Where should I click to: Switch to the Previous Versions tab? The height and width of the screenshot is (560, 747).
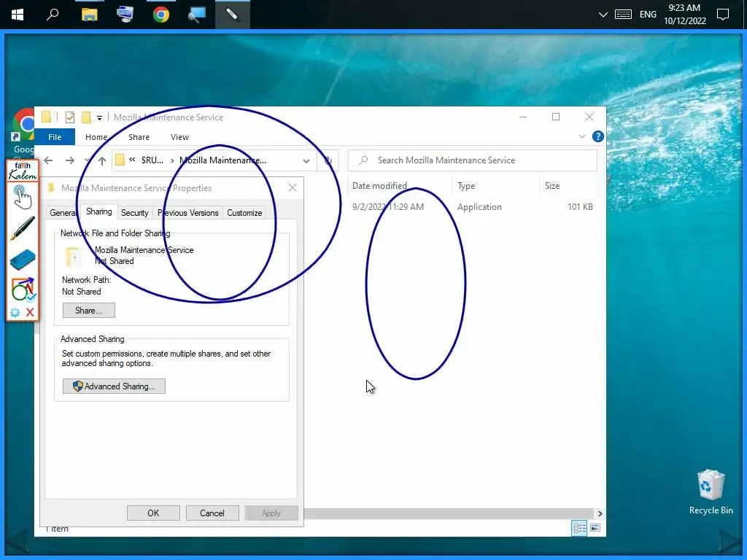click(187, 213)
